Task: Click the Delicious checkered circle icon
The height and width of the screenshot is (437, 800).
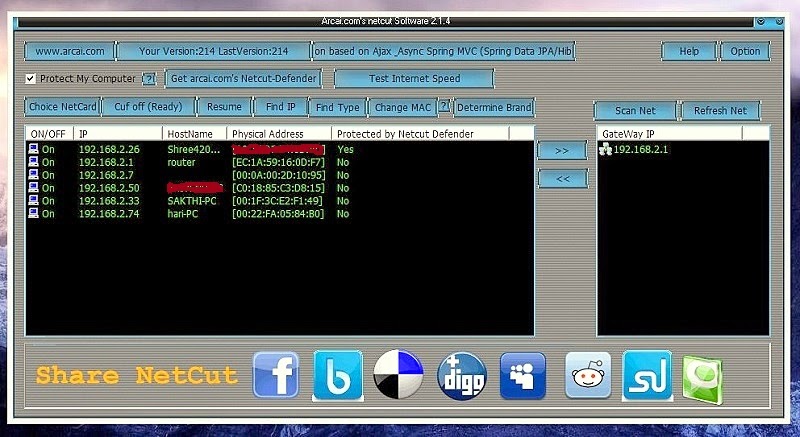Action: (398, 374)
